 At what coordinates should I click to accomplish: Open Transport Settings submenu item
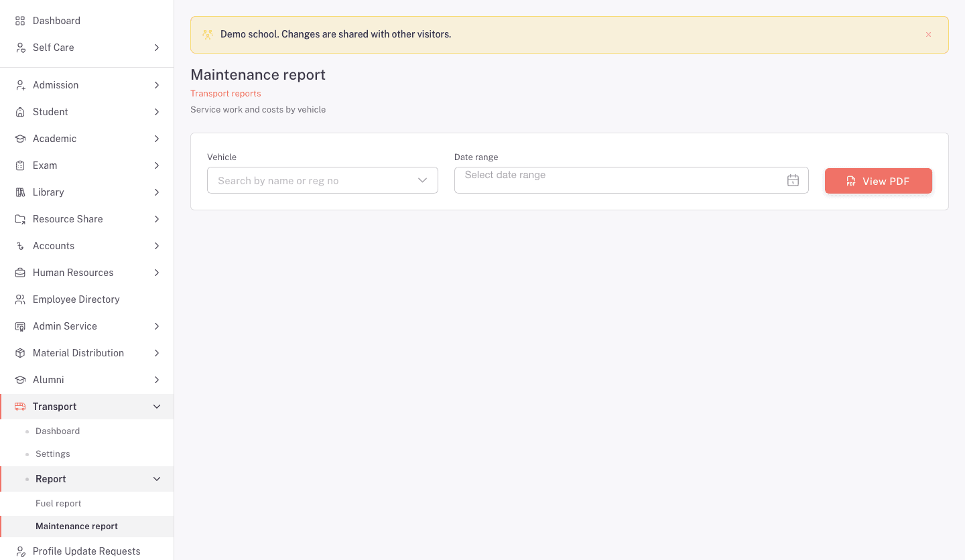click(x=53, y=454)
